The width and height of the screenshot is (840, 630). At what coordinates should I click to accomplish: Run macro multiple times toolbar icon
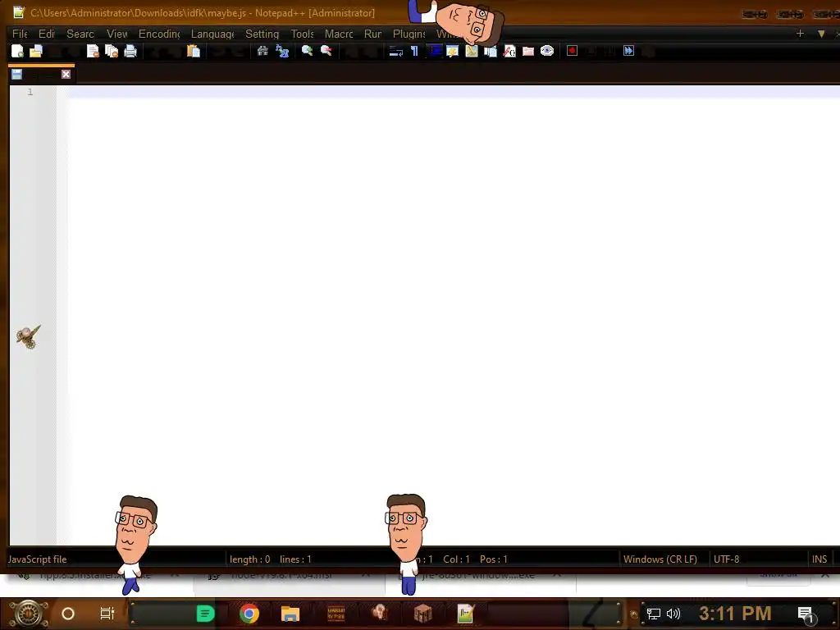(629, 51)
